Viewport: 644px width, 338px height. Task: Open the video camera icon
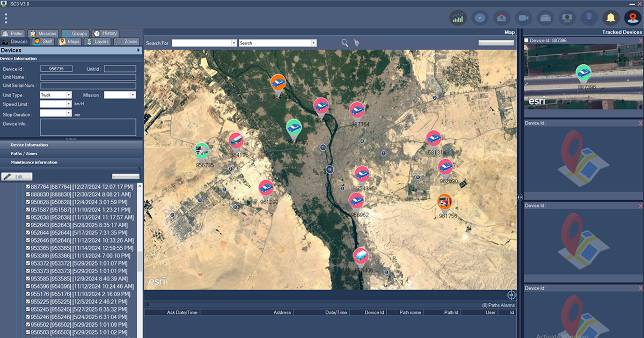pyautogui.click(x=523, y=18)
